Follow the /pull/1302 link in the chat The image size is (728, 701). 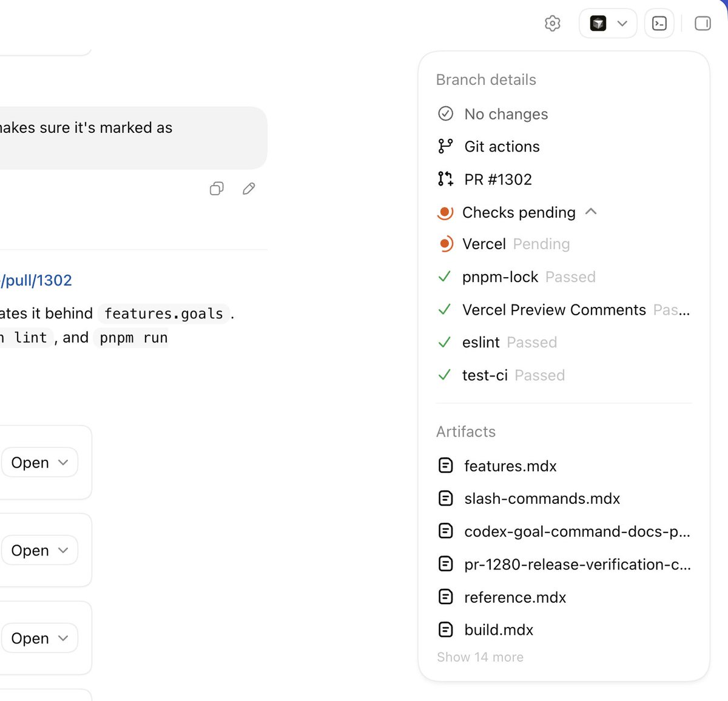pyautogui.click(x=36, y=280)
